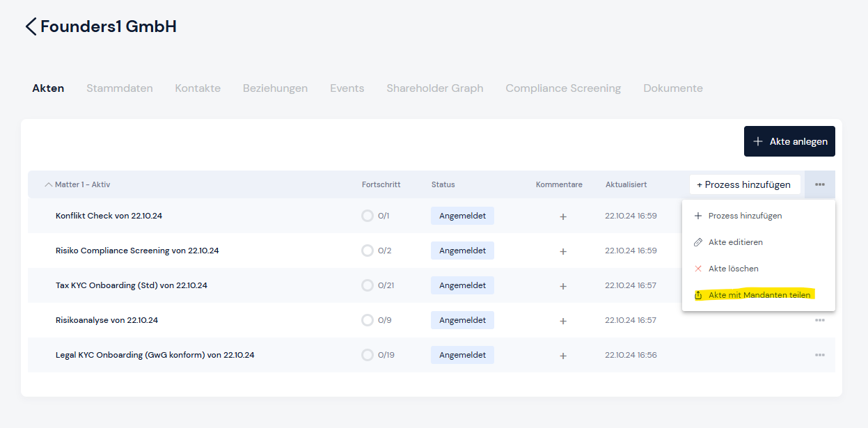
Task: Click the progress circle for Konflikt Check
Action: [368, 216]
